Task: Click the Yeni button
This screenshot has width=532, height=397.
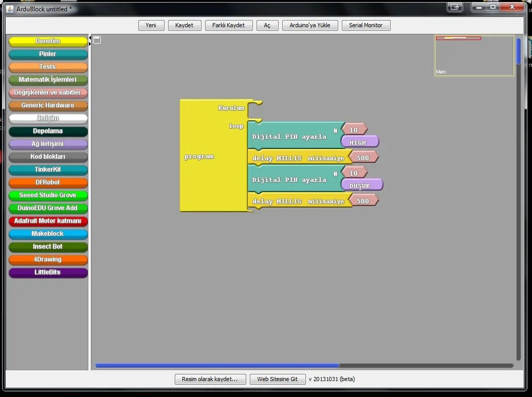Action: coord(151,26)
